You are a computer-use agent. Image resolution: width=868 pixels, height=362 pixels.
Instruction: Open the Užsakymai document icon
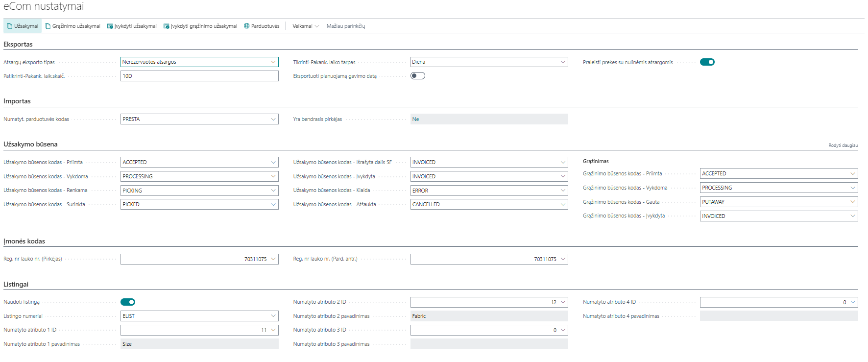(10, 26)
